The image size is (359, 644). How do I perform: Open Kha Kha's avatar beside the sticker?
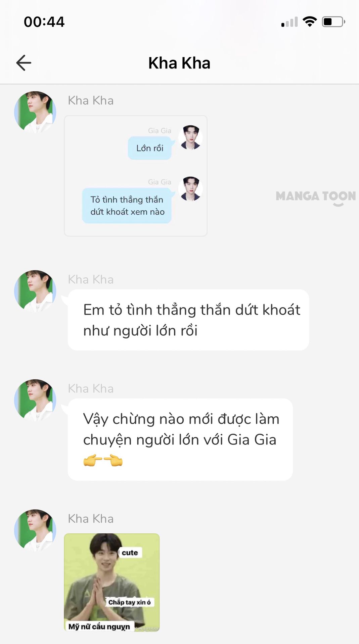[x=35, y=530]
